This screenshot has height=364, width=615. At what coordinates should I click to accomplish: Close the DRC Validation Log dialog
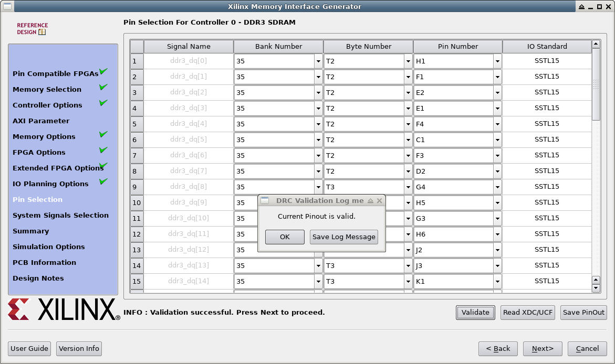click(379, 201)
